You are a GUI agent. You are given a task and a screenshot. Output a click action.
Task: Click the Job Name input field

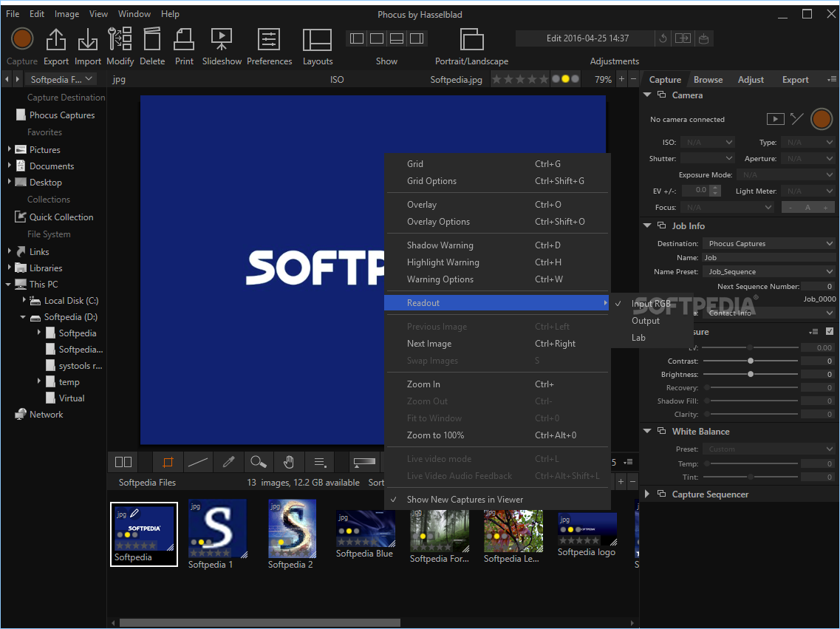click(768, 258)
